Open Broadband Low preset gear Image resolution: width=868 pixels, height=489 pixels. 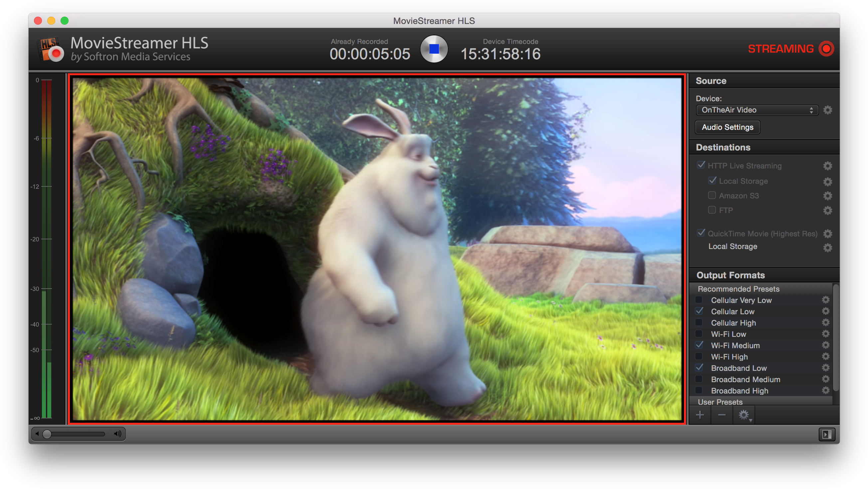825,367
